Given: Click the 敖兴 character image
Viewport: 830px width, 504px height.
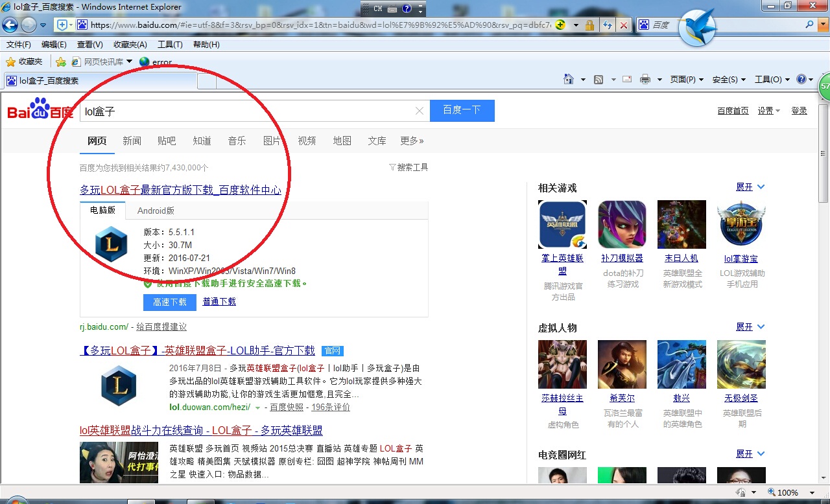Looking at the screenshot, I should (682, 364).
